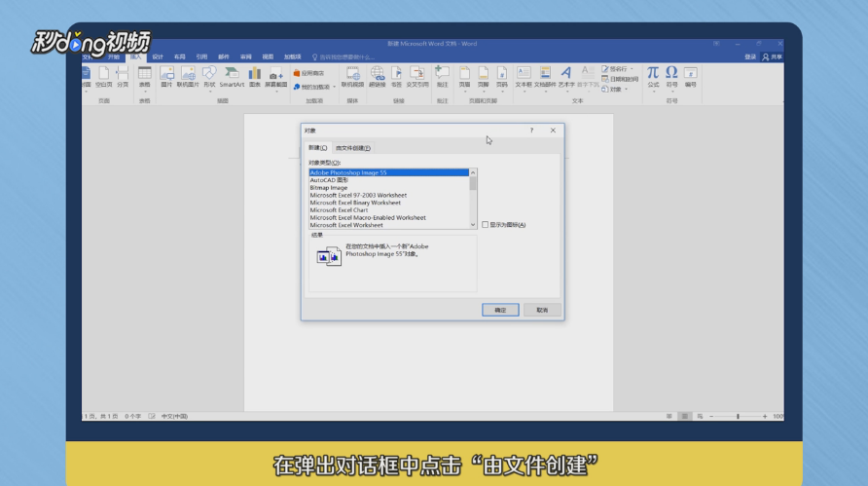
Task: Click the Share (共享) button
Action: (773, 57)
